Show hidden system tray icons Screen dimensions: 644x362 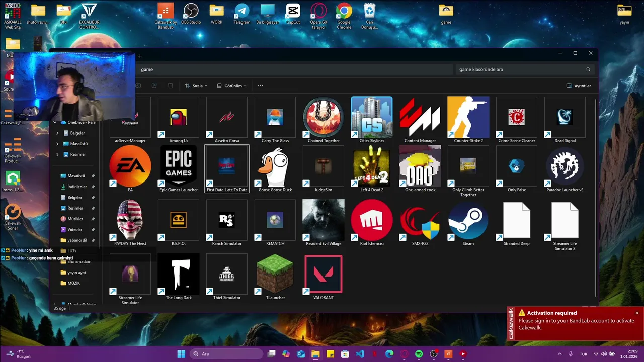[559, 354]
